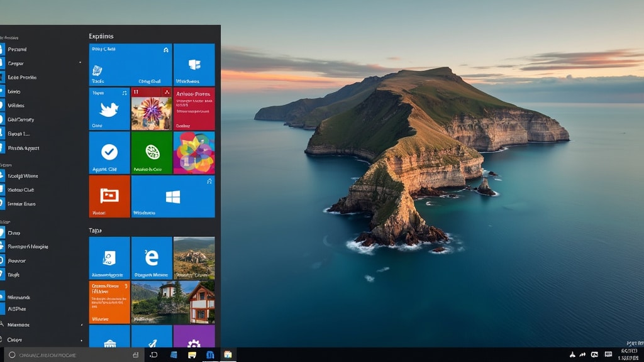Open the Edge browser 'e' tile
The width and height of the screenshot is (644, 362).
tap(152, 258)
